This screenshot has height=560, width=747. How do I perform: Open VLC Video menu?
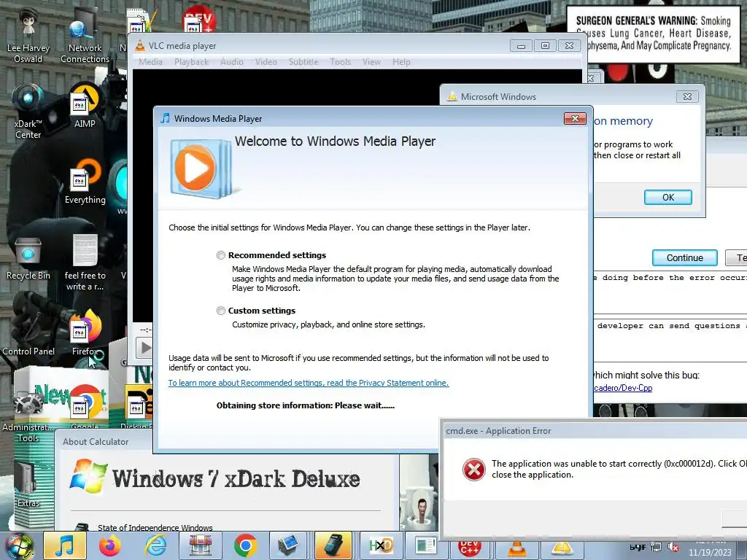point(266,62)
